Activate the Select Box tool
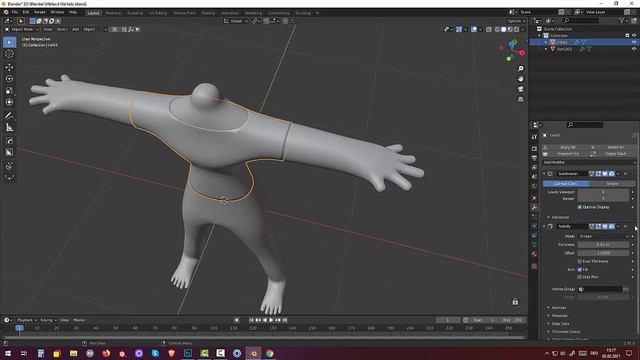640x360 pixels. 9,42
